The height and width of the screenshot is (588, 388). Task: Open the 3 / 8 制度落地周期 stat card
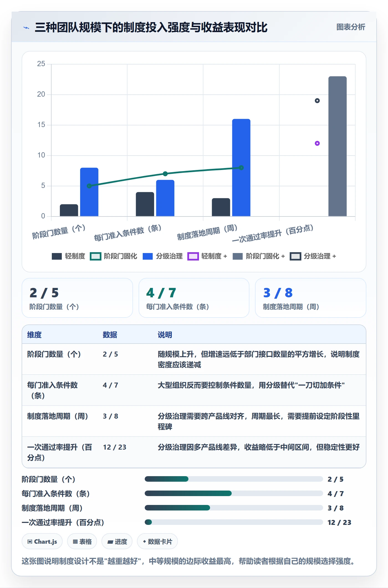pyautogui.click(x=311, y=298)
